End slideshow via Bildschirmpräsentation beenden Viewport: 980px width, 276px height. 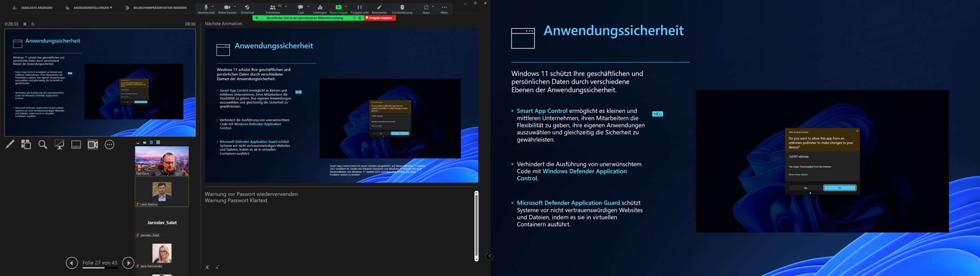click(x=156, y=8)
